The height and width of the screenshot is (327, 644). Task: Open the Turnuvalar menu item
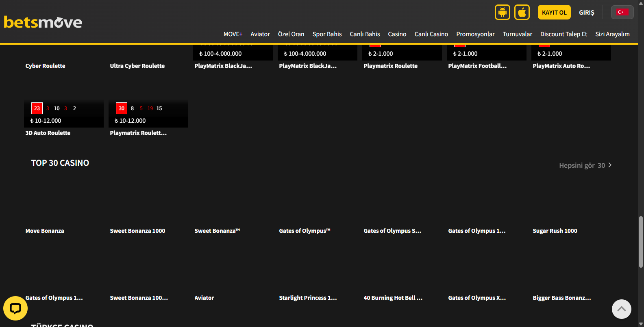pos(517,34)
